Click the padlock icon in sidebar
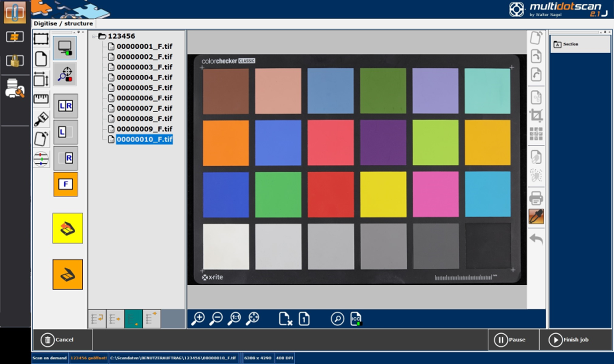 click(x=15, y=61)
